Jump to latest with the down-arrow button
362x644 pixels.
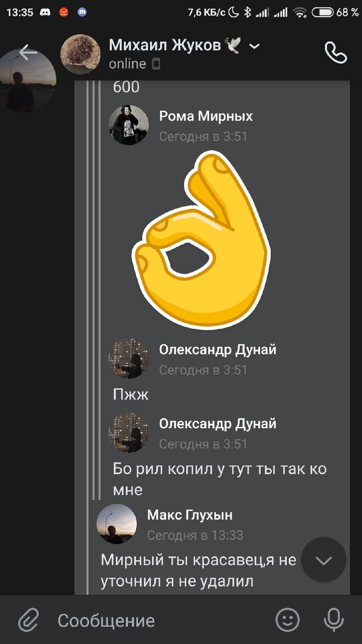click(x=324, y=560)
